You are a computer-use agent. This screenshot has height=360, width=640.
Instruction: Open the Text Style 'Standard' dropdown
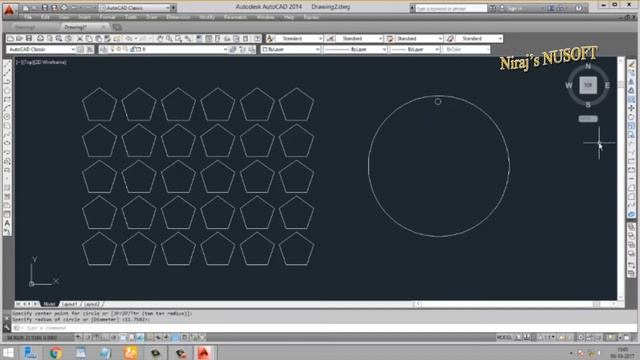[x=300, y=38]
